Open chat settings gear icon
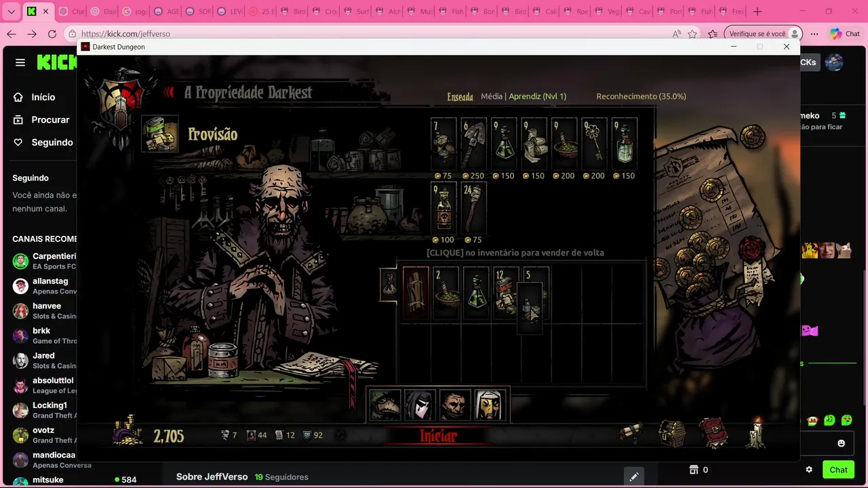Image resolution: width=868 pixels, height=488 pixels. (809, 470)
